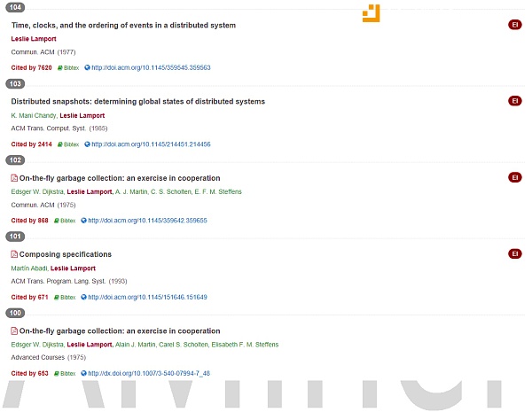
Task: Open EI badge of the paper cited by 868
Action: click(x=514, y=177)
